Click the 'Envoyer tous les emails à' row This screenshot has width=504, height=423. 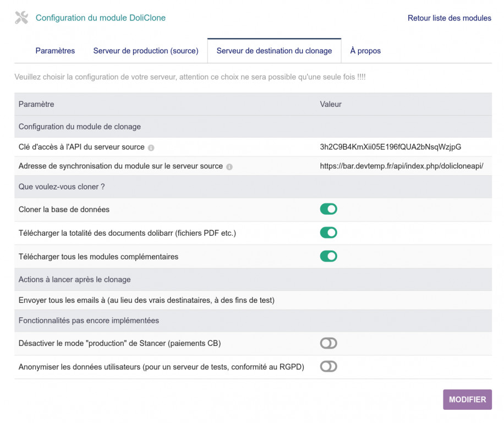coord(146,300)
